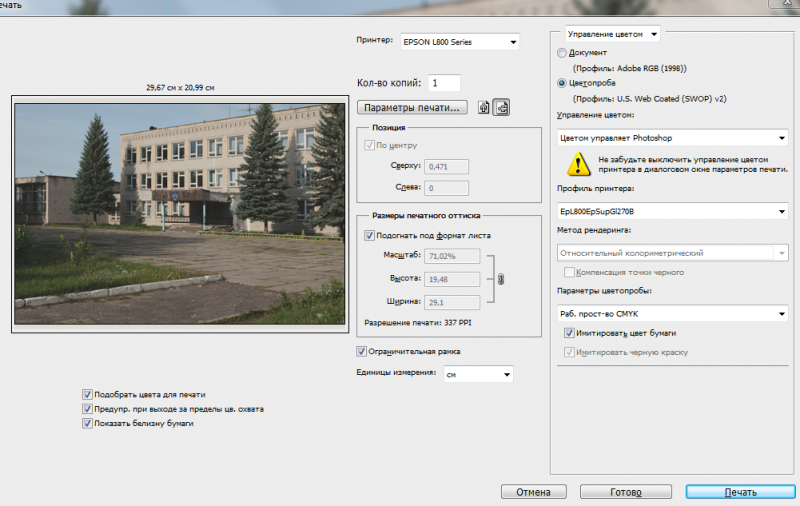Screen dimensions: 800x506
Task: Click the text Разрешение печати: 337 PPI
Action: click(418, 323)
